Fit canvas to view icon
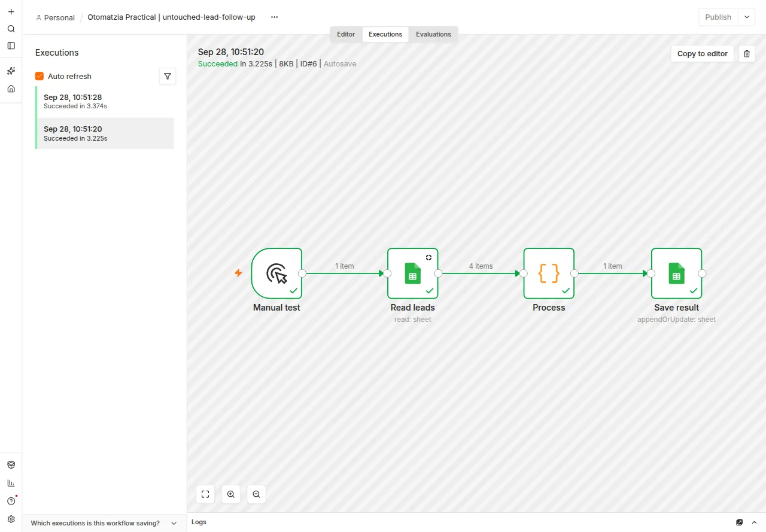 click(205, 494)
